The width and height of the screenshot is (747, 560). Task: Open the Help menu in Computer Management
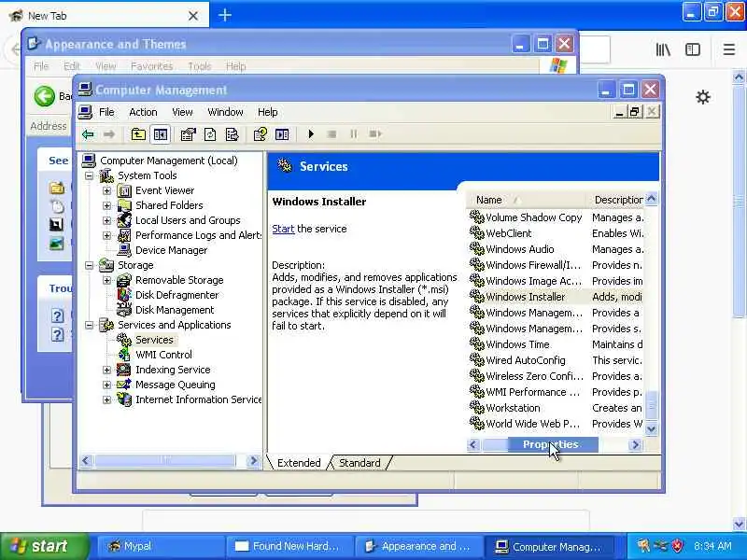tap(267, 112)
